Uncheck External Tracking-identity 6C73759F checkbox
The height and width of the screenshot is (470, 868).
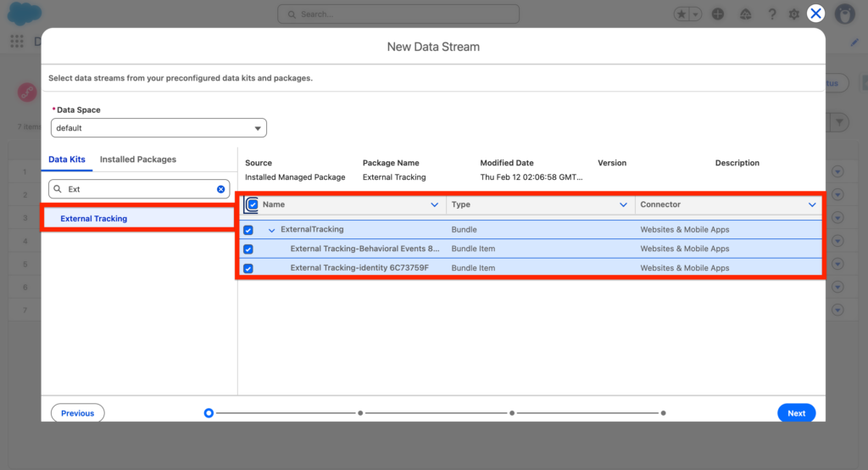click(x=248, y=269)
